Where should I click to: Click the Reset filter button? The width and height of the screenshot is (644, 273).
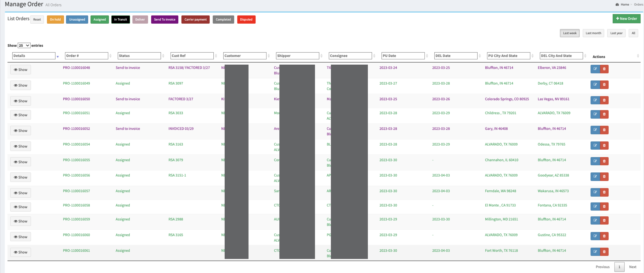point(37,19)
